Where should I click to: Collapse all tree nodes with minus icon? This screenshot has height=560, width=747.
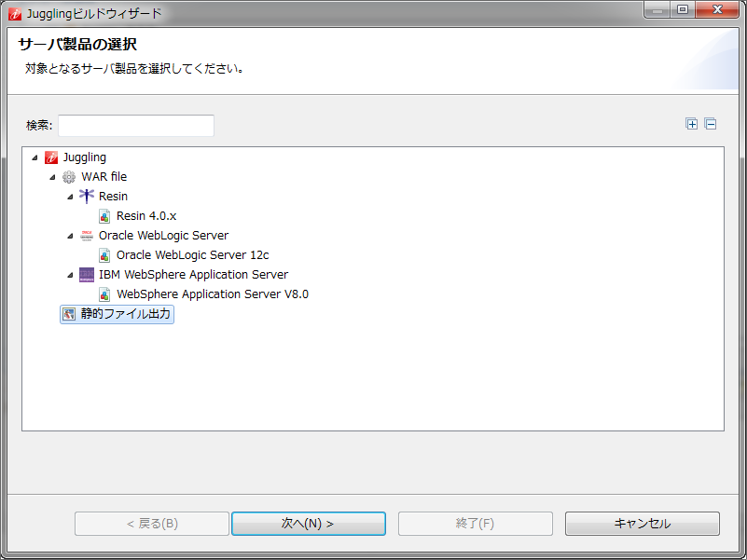[x=711, y=124]
